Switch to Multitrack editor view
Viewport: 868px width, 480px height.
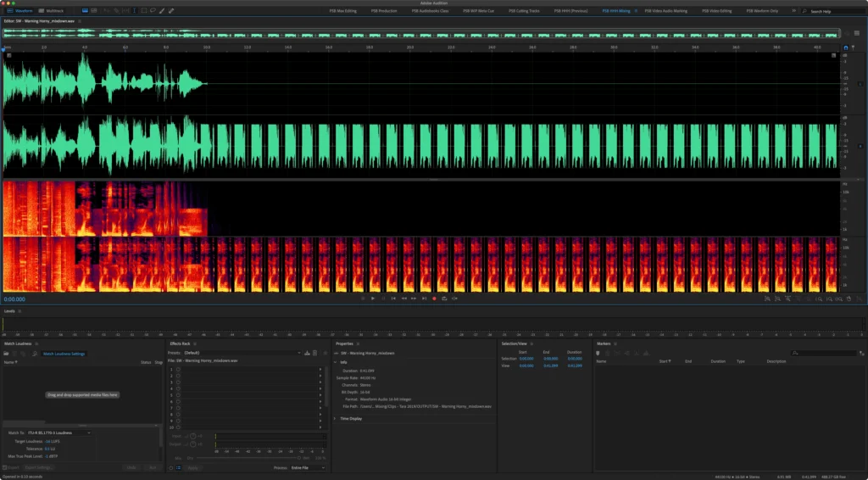tap(51, 10)
